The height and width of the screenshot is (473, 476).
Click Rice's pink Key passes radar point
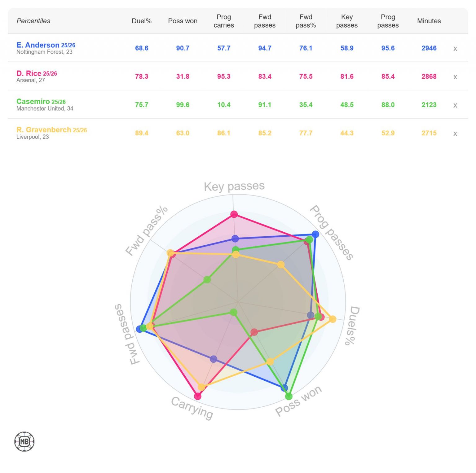click(234, 214)
